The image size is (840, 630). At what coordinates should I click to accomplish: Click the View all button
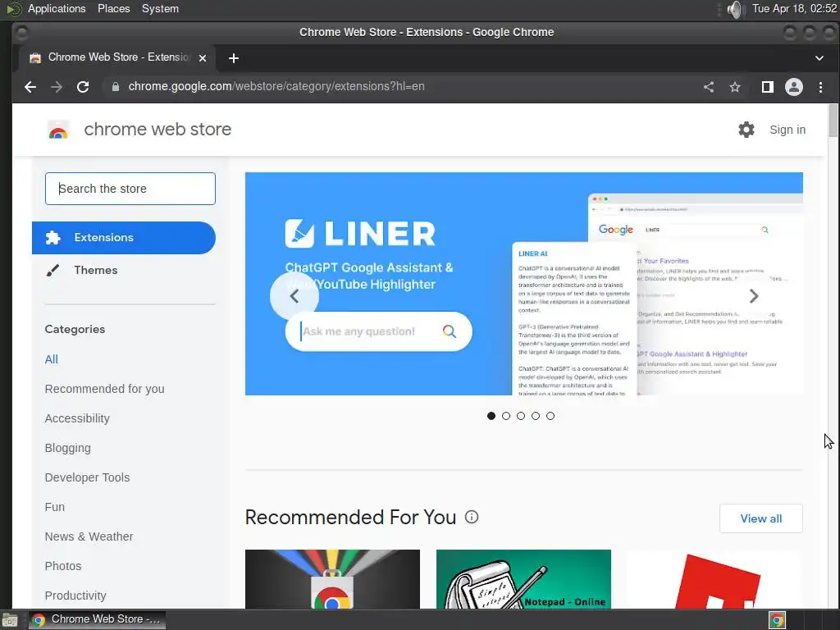click(x=760, y=518)
